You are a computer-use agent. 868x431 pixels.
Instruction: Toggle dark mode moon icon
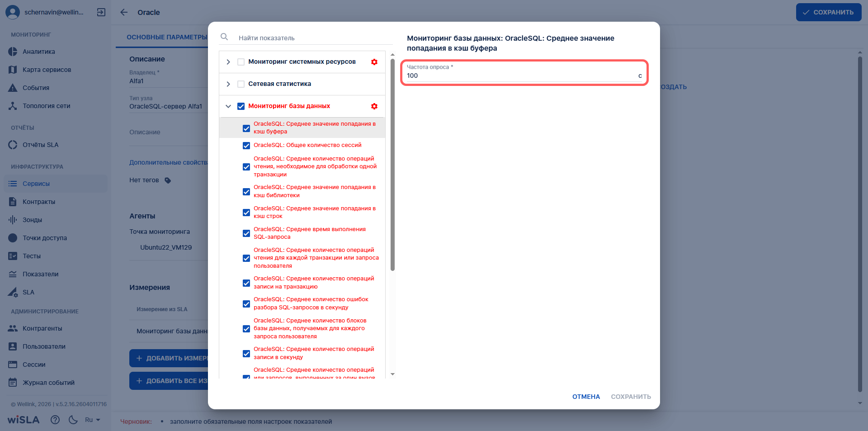click(x=73, y=420)
